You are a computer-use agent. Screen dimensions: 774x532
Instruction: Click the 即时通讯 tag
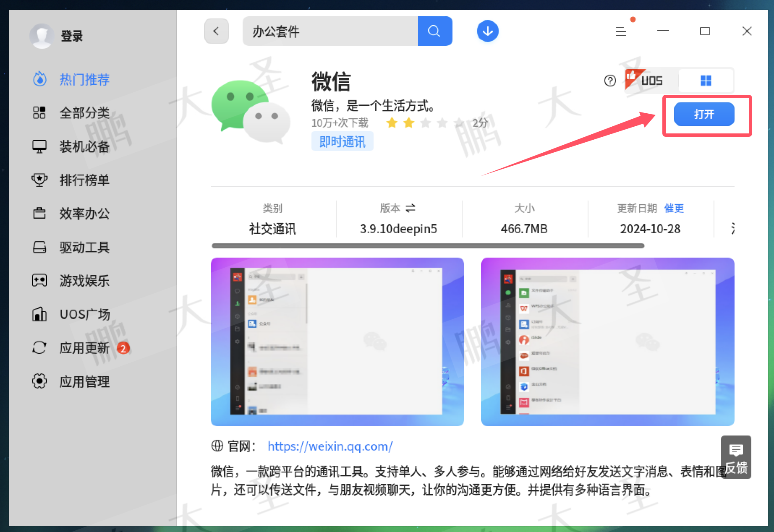[342, 141]
